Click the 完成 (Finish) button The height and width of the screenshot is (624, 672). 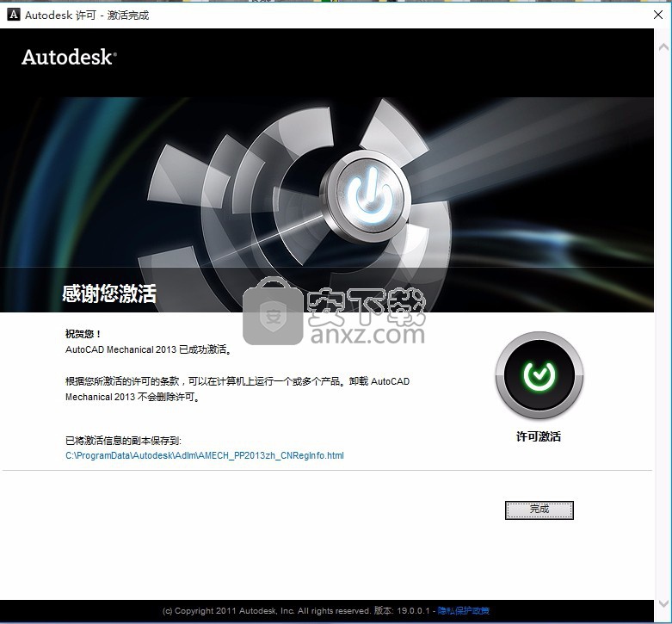(x=539, y=510)
